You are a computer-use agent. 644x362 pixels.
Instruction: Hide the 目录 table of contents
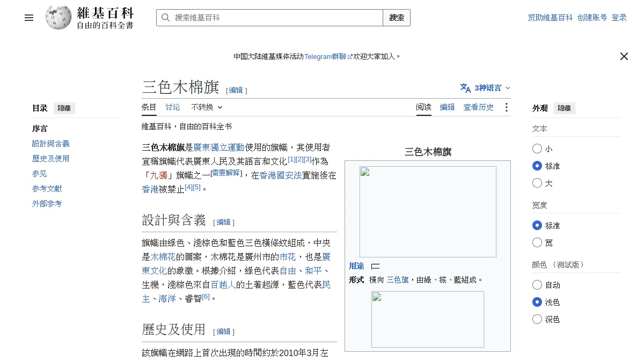64,108
